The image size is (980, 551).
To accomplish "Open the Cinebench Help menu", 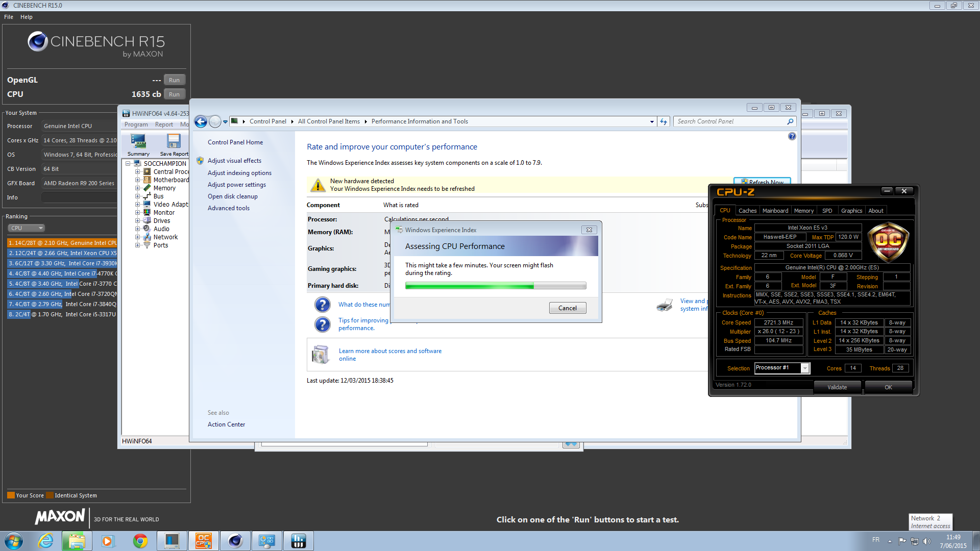I will (27, 17).
